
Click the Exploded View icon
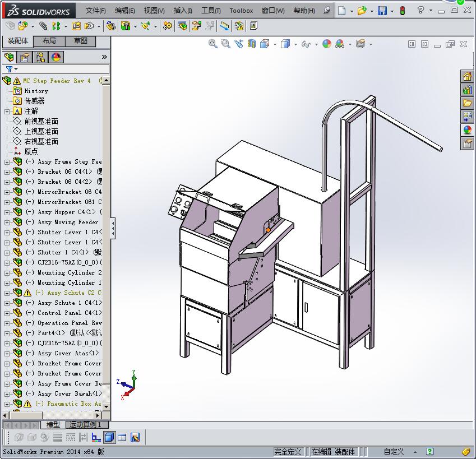[196, 26]
